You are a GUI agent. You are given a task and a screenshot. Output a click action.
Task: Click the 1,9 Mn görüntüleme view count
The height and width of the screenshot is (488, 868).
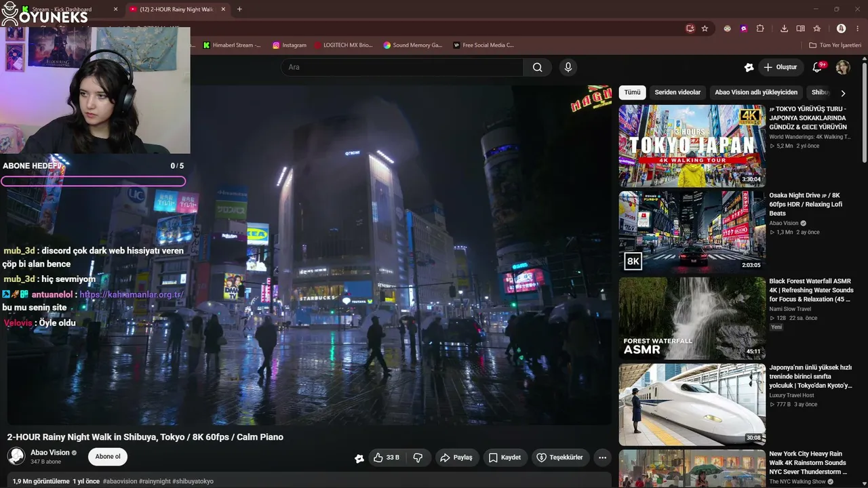tap(41, 481)
